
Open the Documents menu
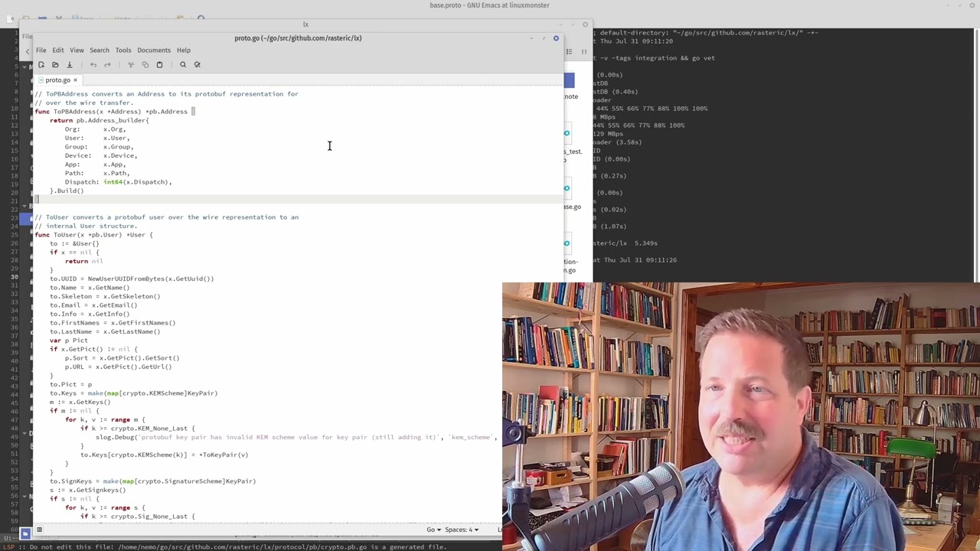pyautogui.click(x=154, y=51)
